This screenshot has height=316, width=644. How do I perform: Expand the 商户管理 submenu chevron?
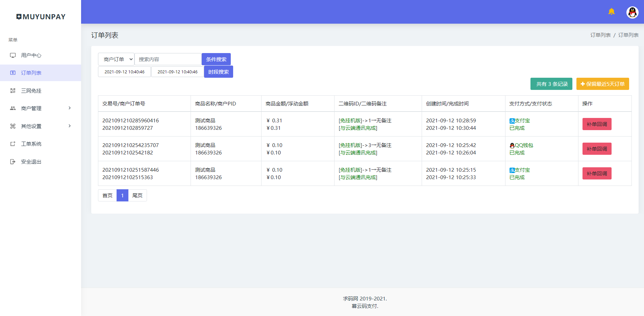click(70, 108)
